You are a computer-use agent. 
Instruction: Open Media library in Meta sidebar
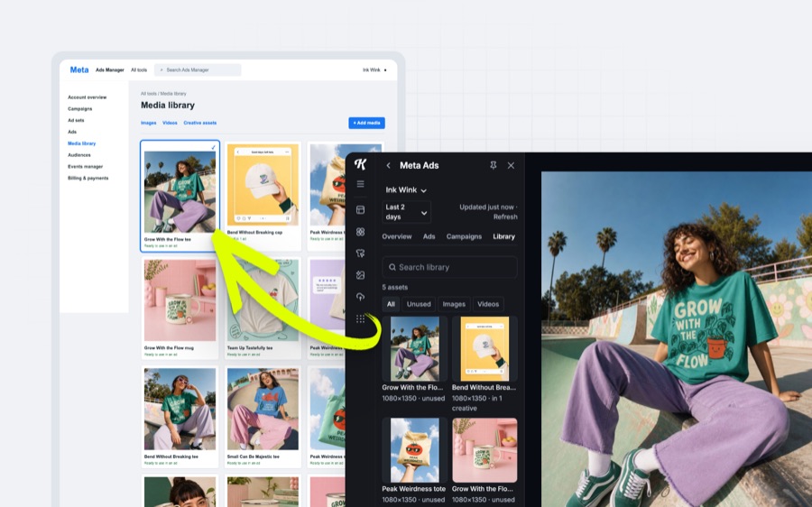tap(82, 143)
